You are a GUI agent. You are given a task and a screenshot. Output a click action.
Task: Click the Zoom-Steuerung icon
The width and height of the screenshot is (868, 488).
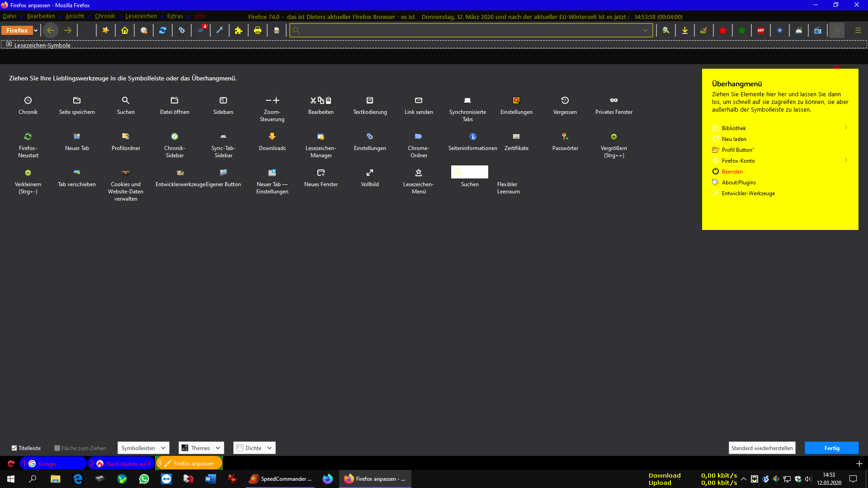tap(272, 100)
